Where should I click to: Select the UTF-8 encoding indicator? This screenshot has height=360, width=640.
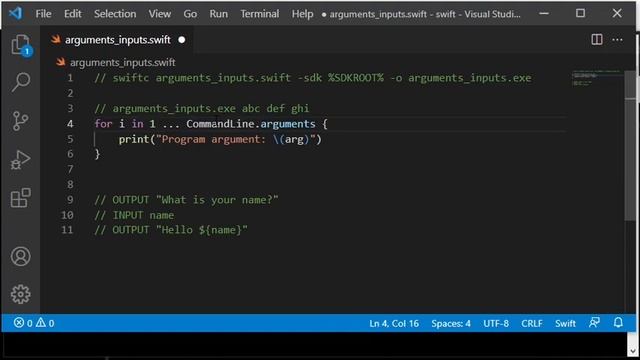[x=496, y=323]
